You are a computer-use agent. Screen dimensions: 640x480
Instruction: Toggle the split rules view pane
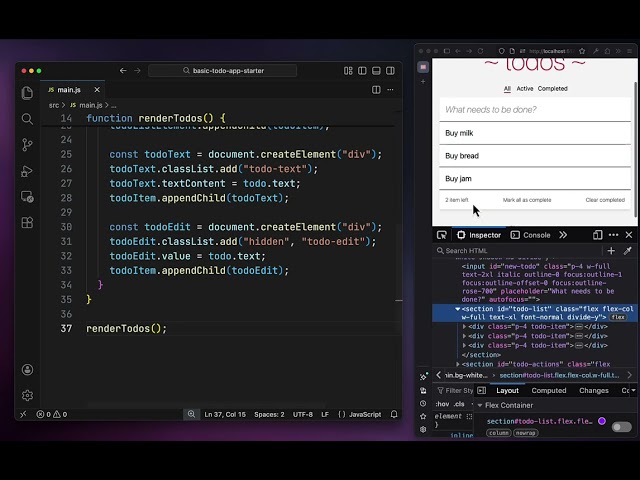(x=482, y=391)
